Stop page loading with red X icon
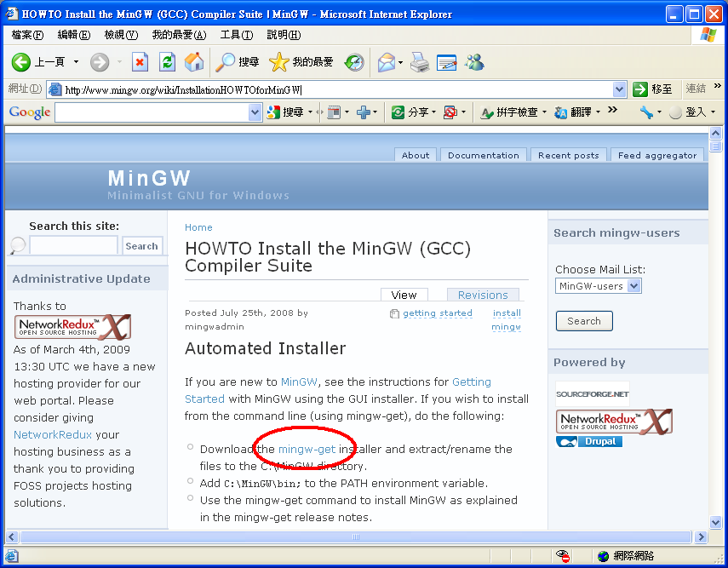Image resolution: width=728 pixels, height=568 pixels. tap(140, 62)
